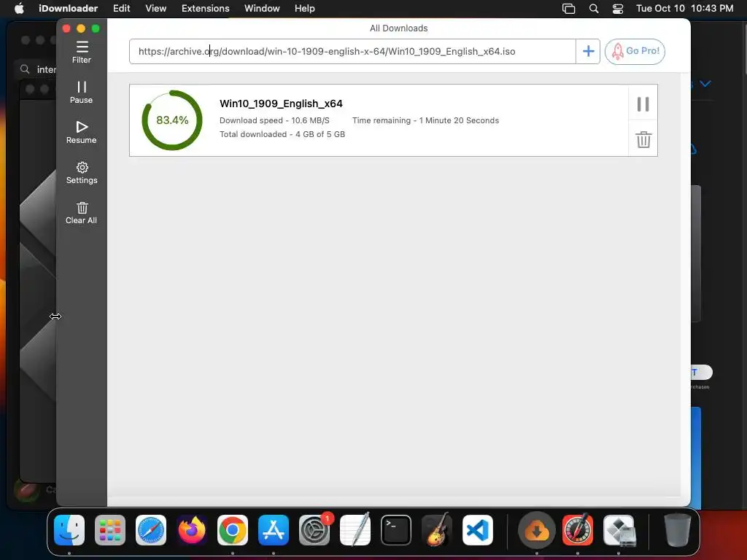Image resolution: width=747 pixels, height=560 pixels.
Task: Click Total downloaded 4 GB of 5 GB
Action: [x=282, y=134]
